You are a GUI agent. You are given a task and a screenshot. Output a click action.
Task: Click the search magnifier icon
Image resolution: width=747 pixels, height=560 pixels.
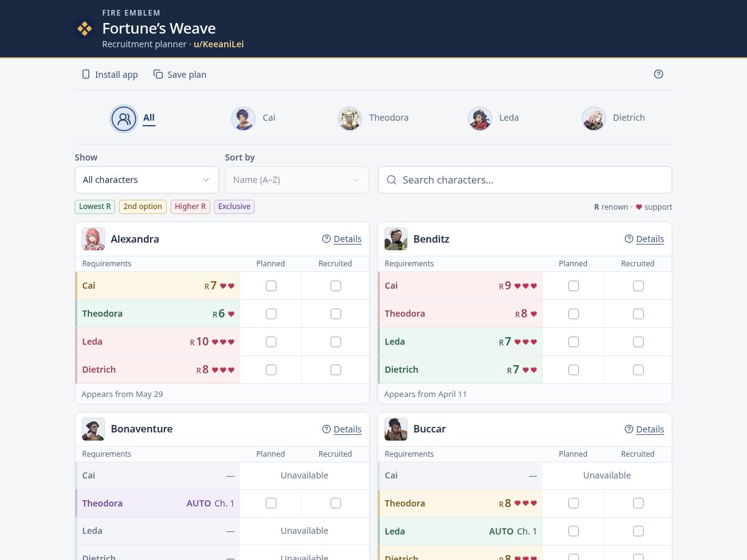(x=392, y=180)
